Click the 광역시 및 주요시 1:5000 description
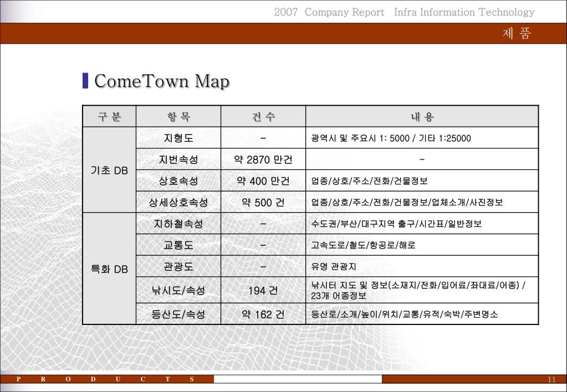Screen dimensions: 567x392 [x=391, y=138]
